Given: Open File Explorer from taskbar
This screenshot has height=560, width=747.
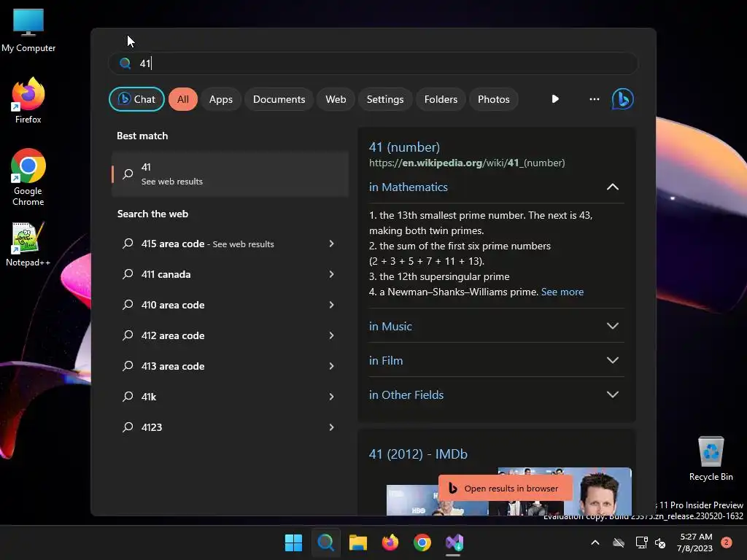Looking at the screenshot, I should 357,542.
